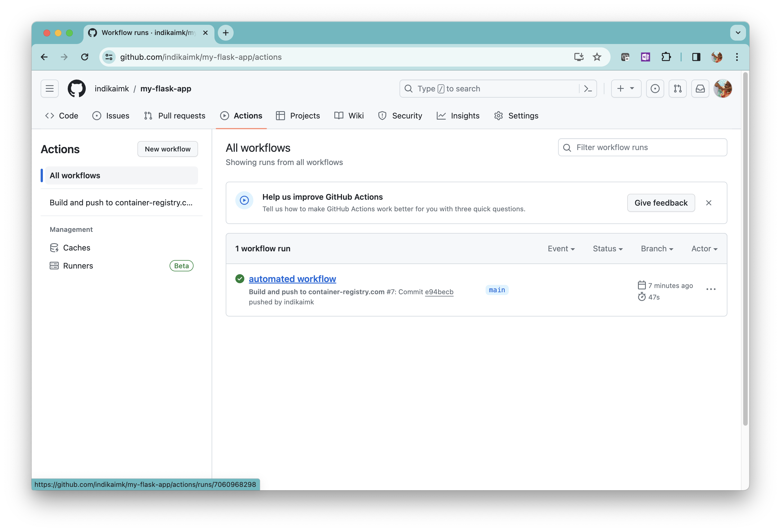Click the play icon in the feedback banner
The width and height of the screenshot is (781, 532).
244,201
